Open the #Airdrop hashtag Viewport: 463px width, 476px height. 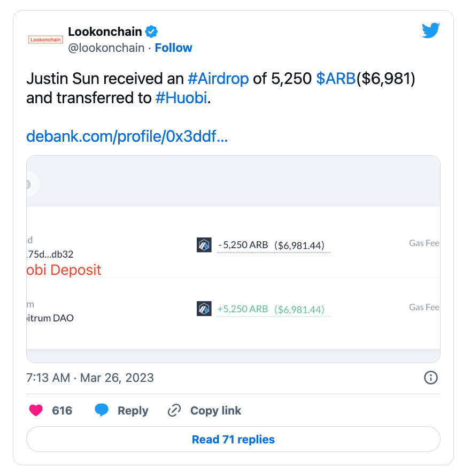218,79
